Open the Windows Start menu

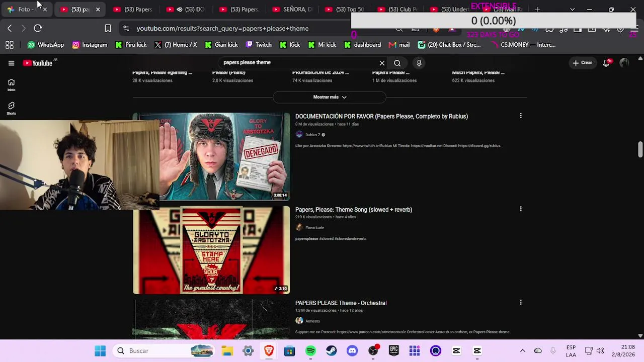[100, 351]
